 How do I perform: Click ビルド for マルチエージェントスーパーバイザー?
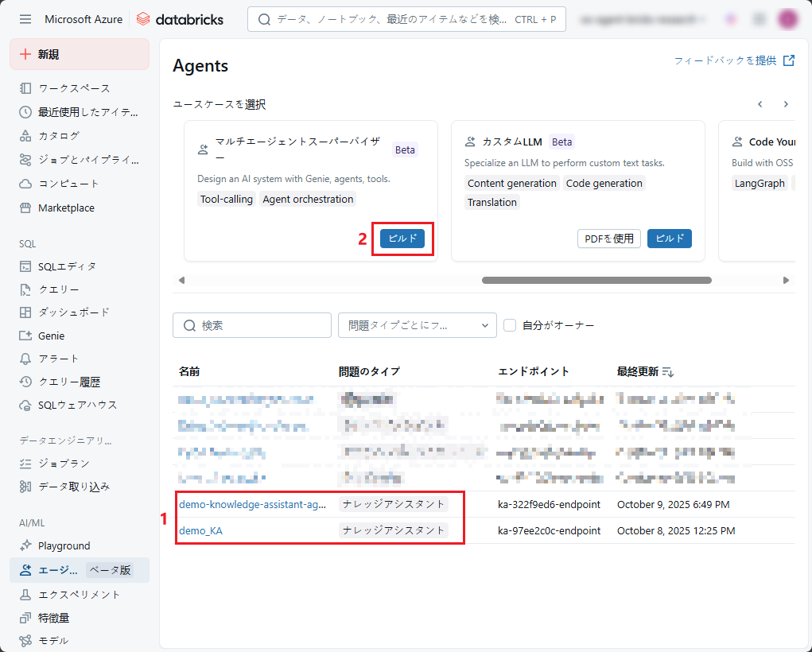[402, 239]
